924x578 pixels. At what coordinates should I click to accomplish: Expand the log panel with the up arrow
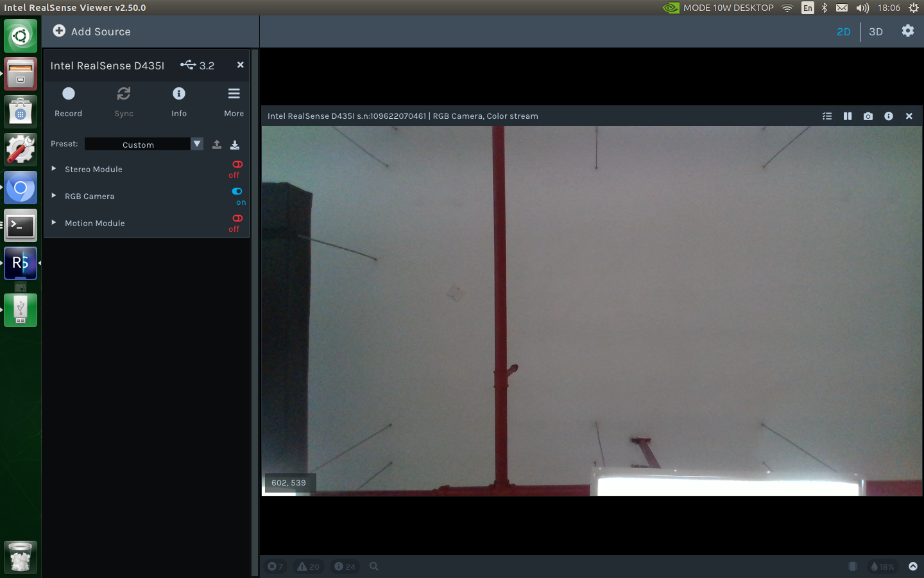[x=913, y=566]
